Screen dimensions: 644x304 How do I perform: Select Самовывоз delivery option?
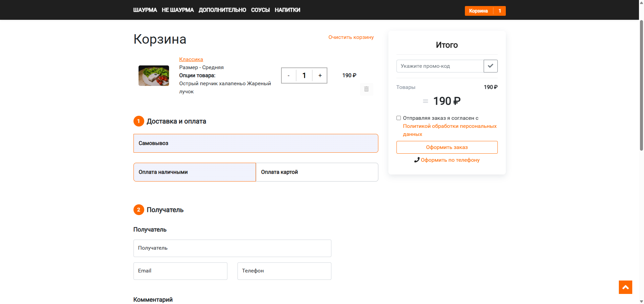256,143
